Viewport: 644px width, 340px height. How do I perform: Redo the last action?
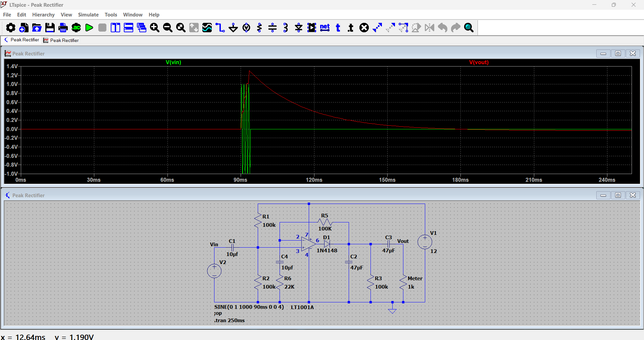[456, 28]
